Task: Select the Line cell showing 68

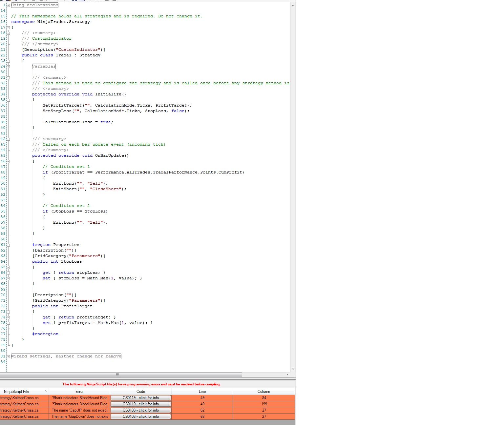Action: coord(202,416)
